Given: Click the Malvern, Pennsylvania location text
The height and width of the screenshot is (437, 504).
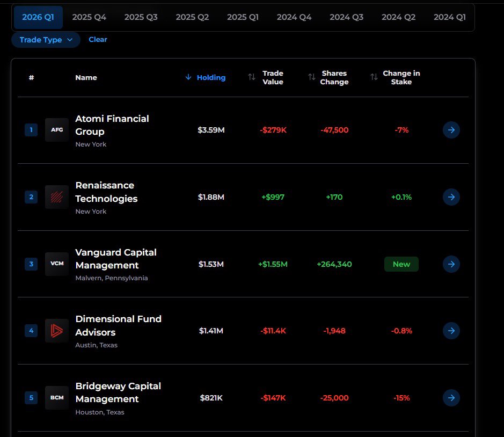Looking at the screenshot, I should [112, 278].
